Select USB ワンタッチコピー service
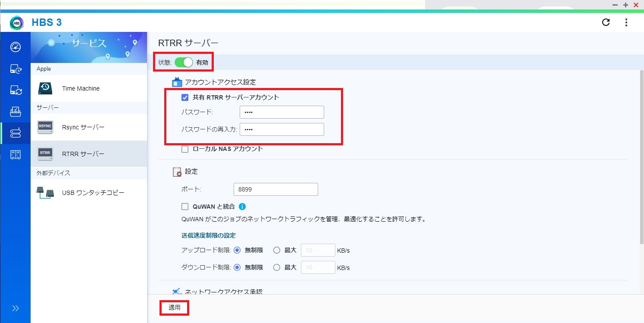This screenshot has width=644, height=323. (89, 193)
